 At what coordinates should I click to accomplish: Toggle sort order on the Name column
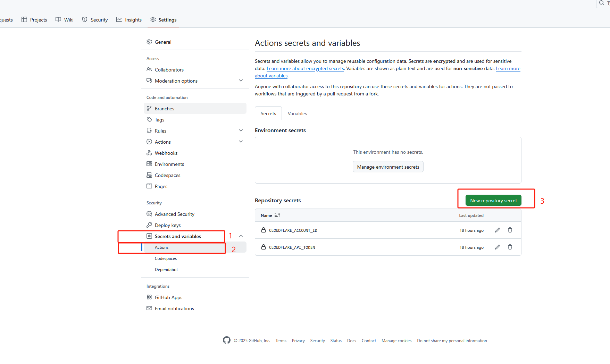[277, 215]
